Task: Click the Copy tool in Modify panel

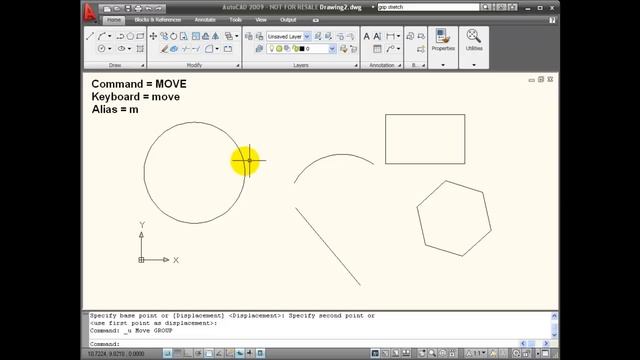Action: [x=164, y=36]
